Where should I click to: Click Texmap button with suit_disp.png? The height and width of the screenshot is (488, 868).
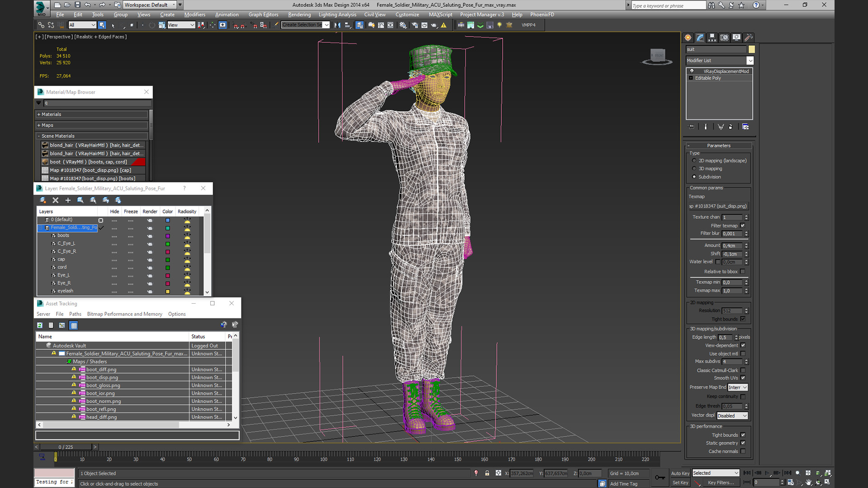click(x=718, y=206)
